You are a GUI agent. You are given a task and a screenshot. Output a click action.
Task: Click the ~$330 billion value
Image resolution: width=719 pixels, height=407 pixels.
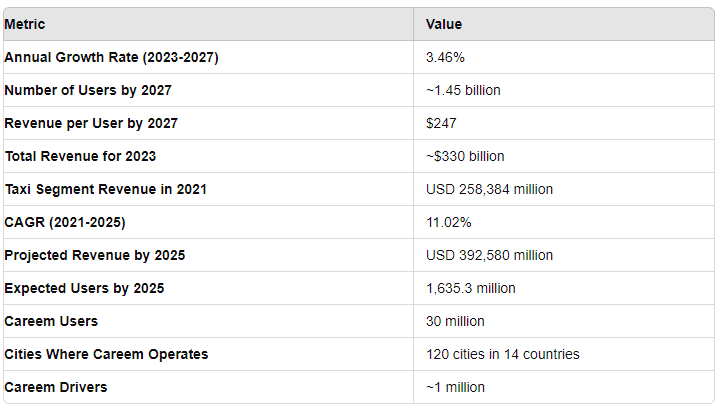coord(465,156)
